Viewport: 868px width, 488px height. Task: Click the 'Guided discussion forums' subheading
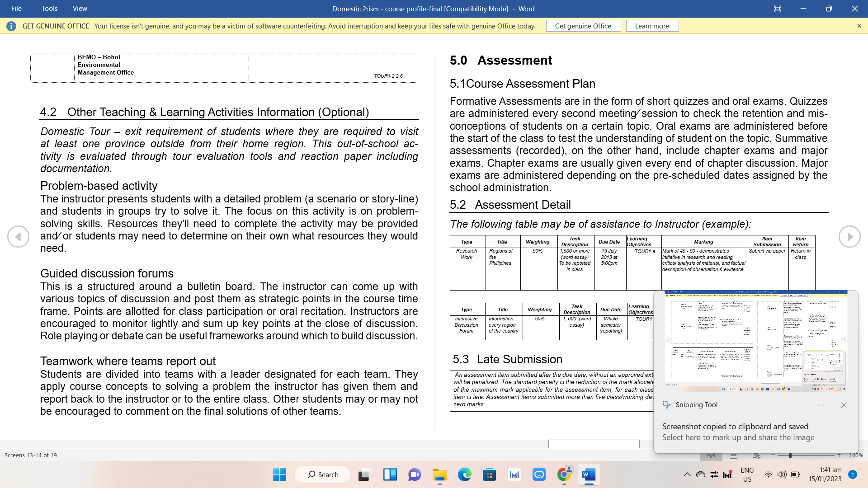coord(107,273)
